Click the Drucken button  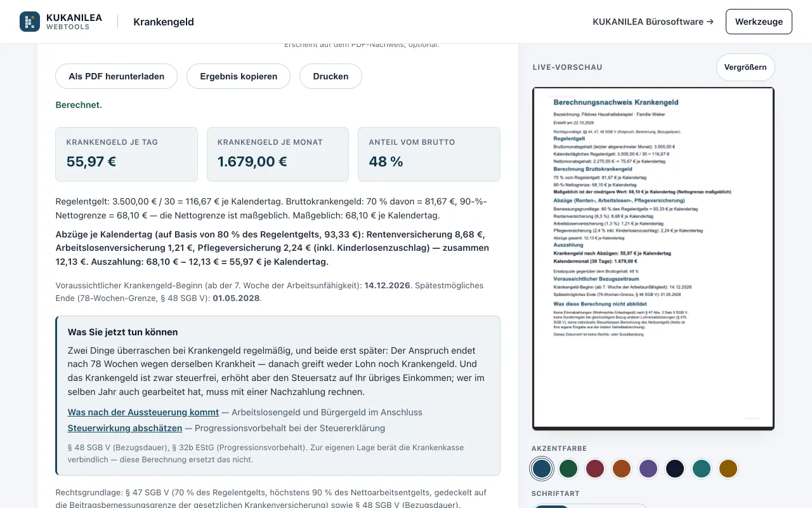point(331,76)
